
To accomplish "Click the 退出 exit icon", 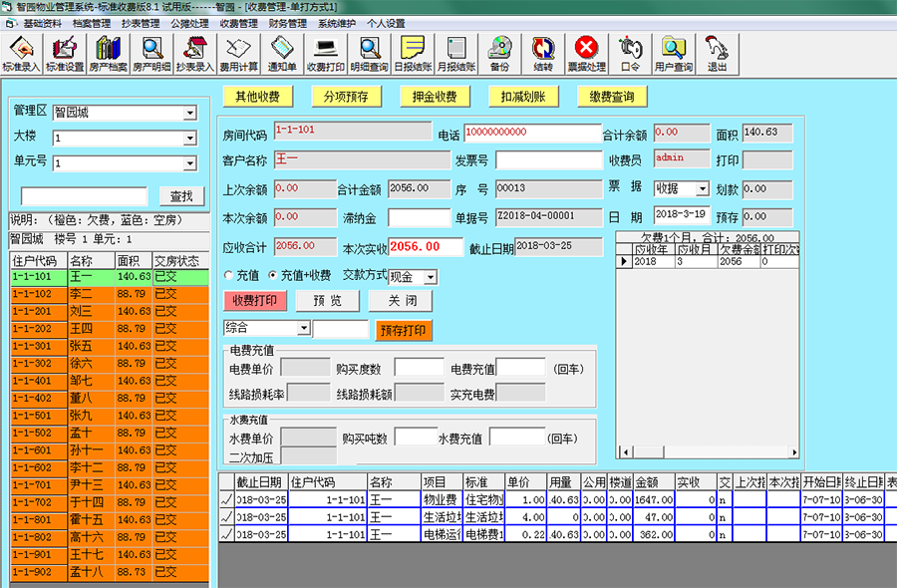I will (x=717, y=54).
